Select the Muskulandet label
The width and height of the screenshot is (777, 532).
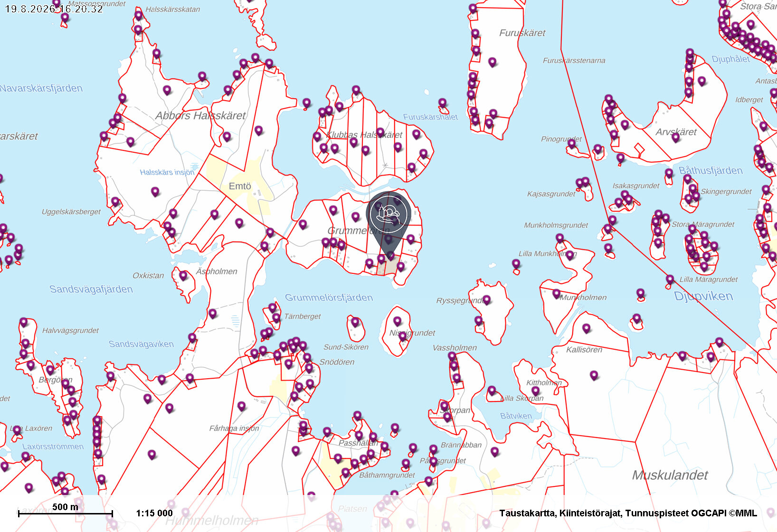pyautogui.click(x=670, y=475)
